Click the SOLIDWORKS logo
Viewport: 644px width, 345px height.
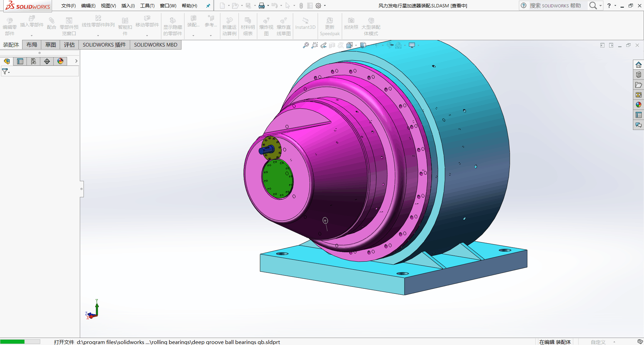point(28,6)
